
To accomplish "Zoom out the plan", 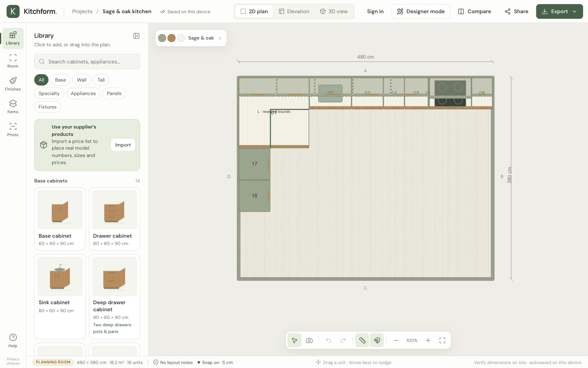I will pos(396,340).
